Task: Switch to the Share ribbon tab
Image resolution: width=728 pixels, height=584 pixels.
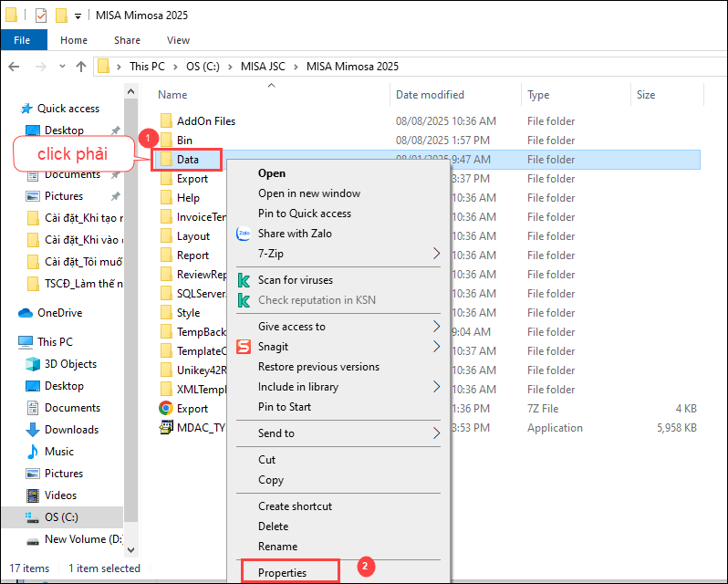Action: [127, 40]
